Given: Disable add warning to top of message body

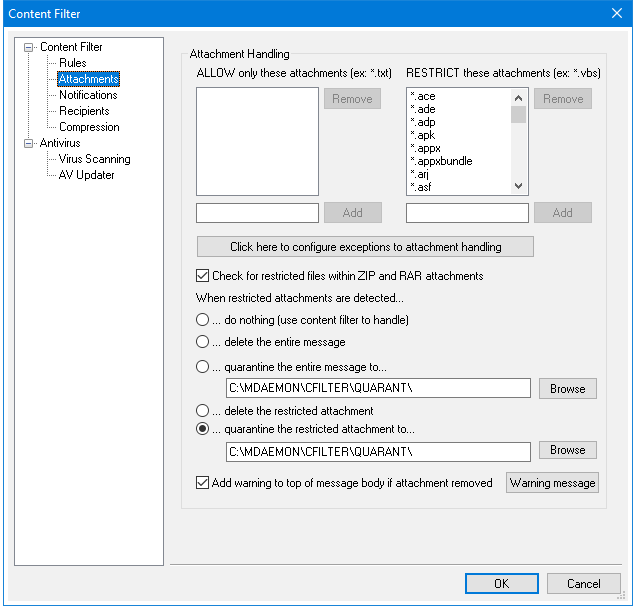Looking at the screenshot, I should 203,483.
